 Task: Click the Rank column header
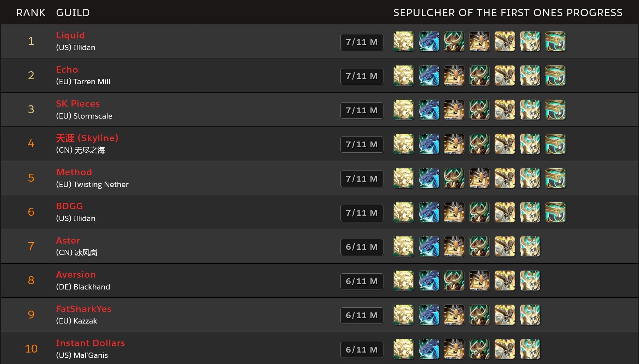[x=31, y=13]
